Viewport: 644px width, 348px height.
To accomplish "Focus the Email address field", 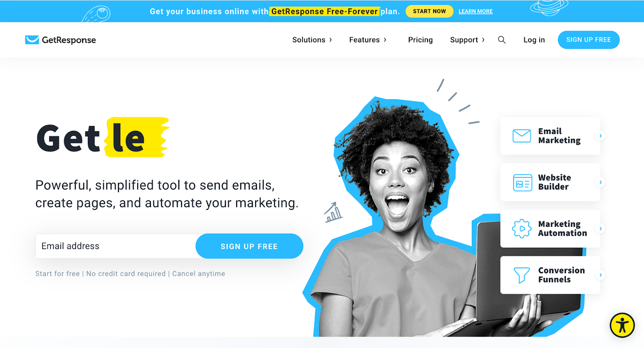I will click(116, 246).
